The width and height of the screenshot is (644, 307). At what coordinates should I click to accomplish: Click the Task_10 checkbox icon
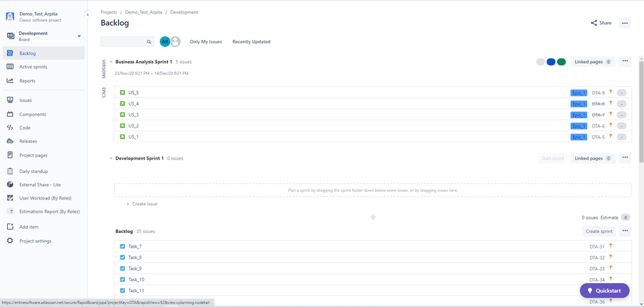122,279
